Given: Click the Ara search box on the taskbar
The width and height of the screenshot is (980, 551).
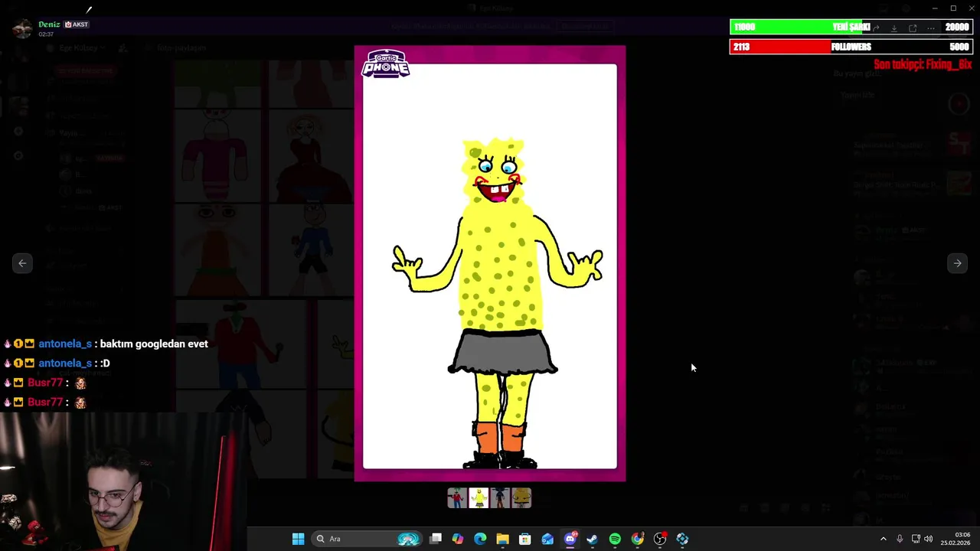Looking at the screenshot, I should tap(368, 539).
